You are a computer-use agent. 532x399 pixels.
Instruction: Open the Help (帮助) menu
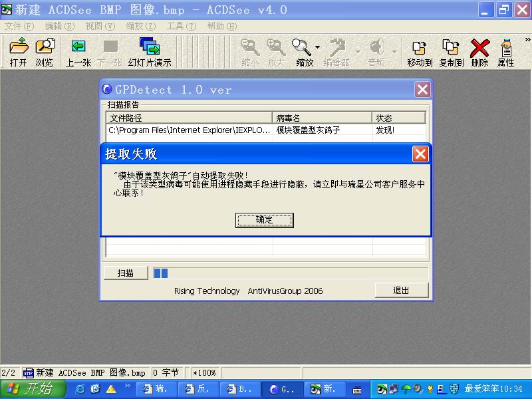[x=222, y=26]
